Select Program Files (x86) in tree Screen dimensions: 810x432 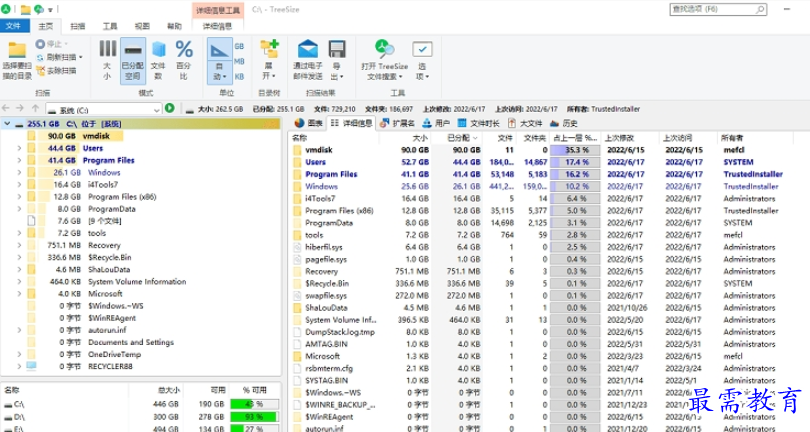(122, 196)
